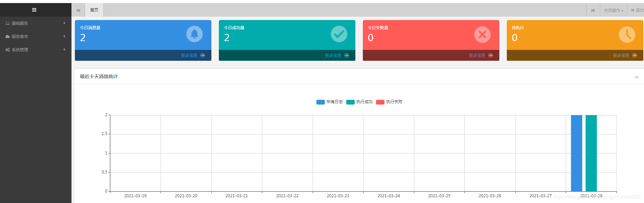Click the blue bar for 2021-03-28

577,153
